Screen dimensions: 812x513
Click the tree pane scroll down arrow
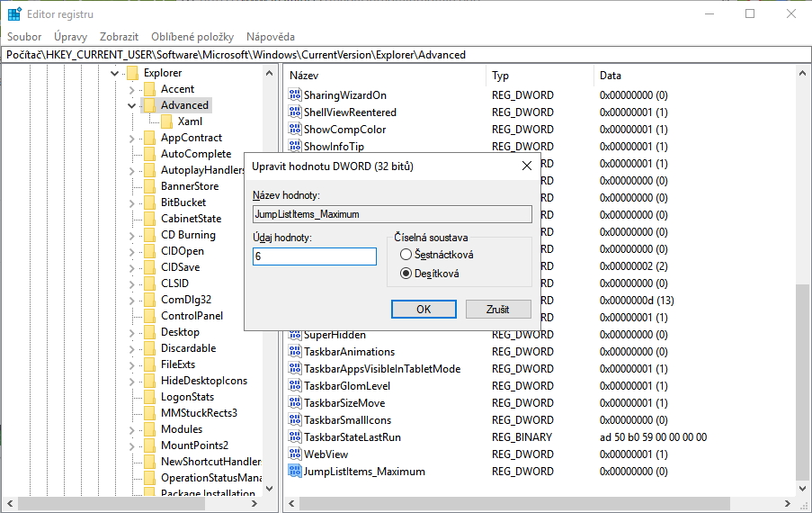[269, 488]
